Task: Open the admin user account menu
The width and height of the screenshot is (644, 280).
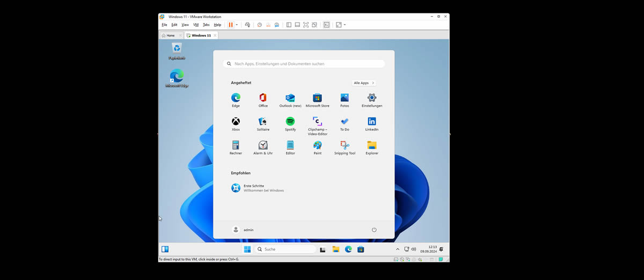Action: 243,230
